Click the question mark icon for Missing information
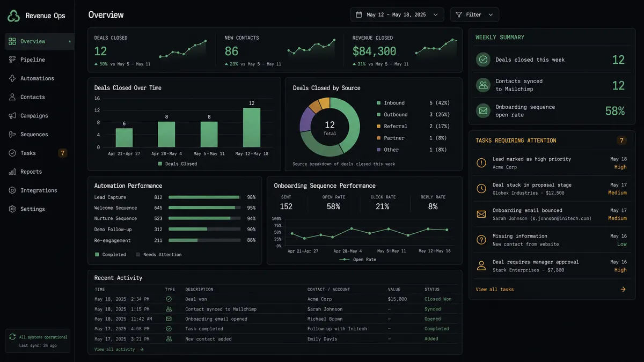The image size is (644, 362). coord(481,240)
